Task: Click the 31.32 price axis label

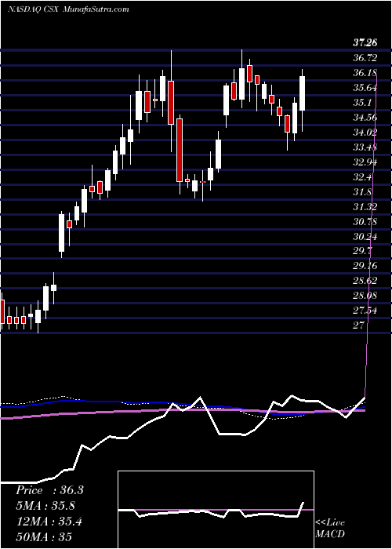Action: [365, 207]
